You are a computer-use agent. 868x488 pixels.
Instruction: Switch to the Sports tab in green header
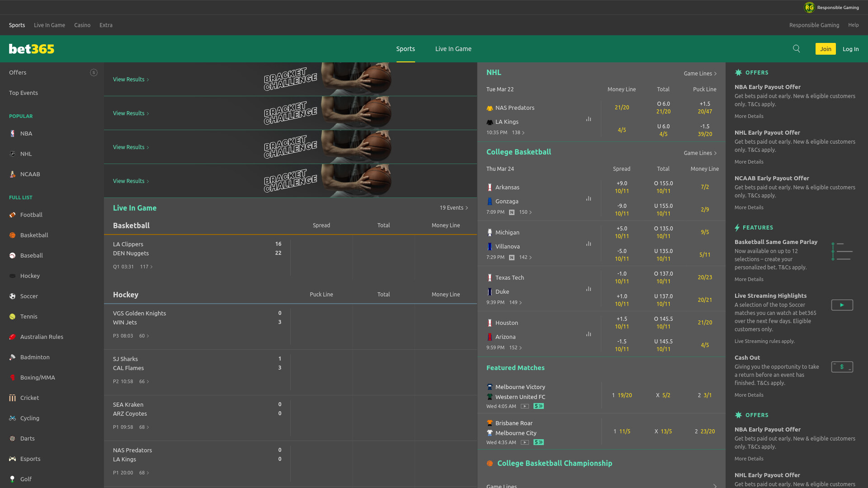coord(406,49)
